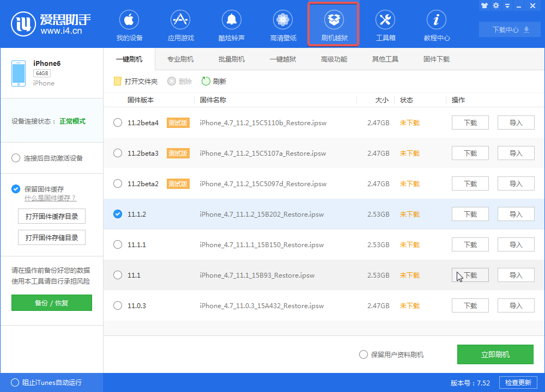Click the iPhone6 device thumbnail in sidebar

click(x=19, y=72)
